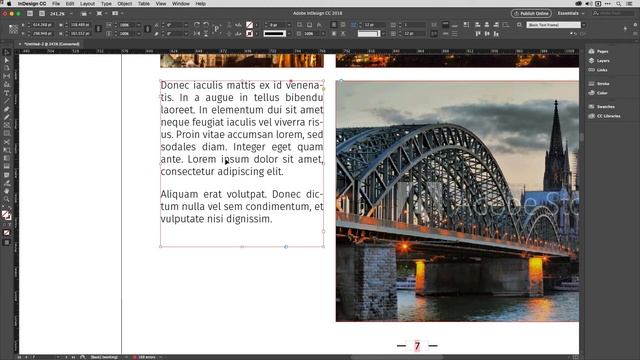
Task: Click rotate 90 degrees counter-clockwise icon
Action: tap(206, 25)
